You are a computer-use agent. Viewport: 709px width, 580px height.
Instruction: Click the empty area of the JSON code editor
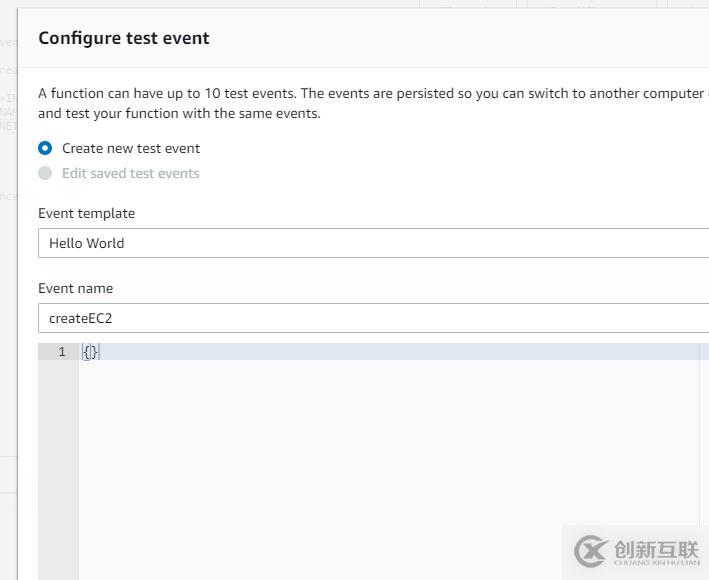[389, 452]
